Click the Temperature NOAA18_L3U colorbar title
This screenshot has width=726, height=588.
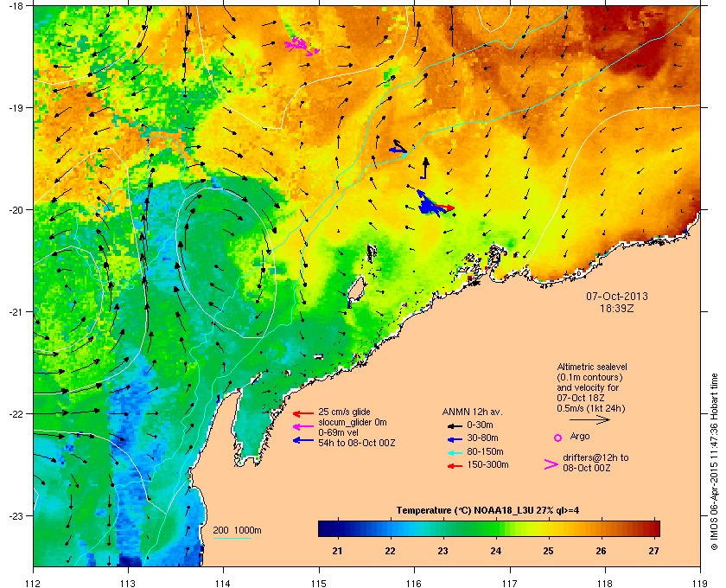pos(487,511)
